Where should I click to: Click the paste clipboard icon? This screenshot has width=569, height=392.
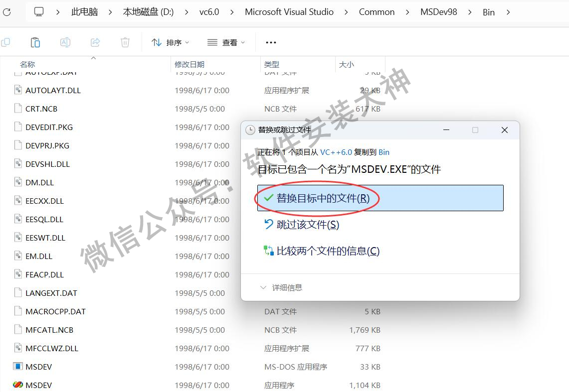[x=35, y=42]
